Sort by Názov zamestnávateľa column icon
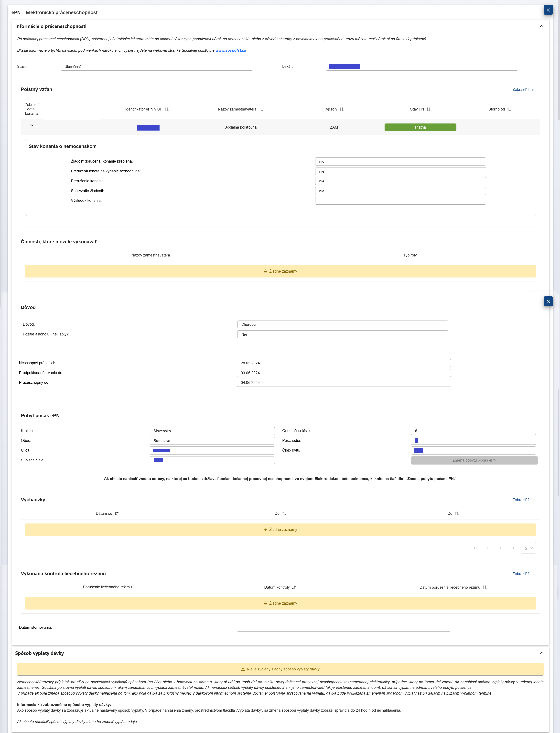560x733 pixels. point(261,109)
